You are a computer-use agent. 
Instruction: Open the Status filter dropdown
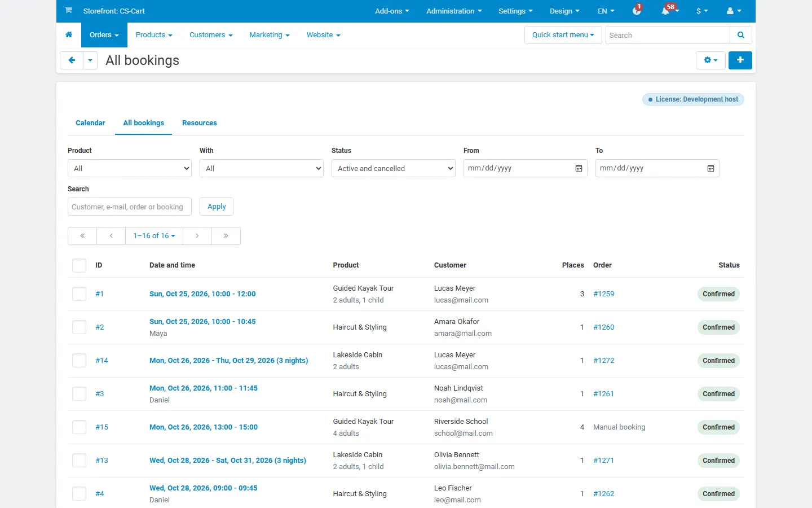pos(394,168)
